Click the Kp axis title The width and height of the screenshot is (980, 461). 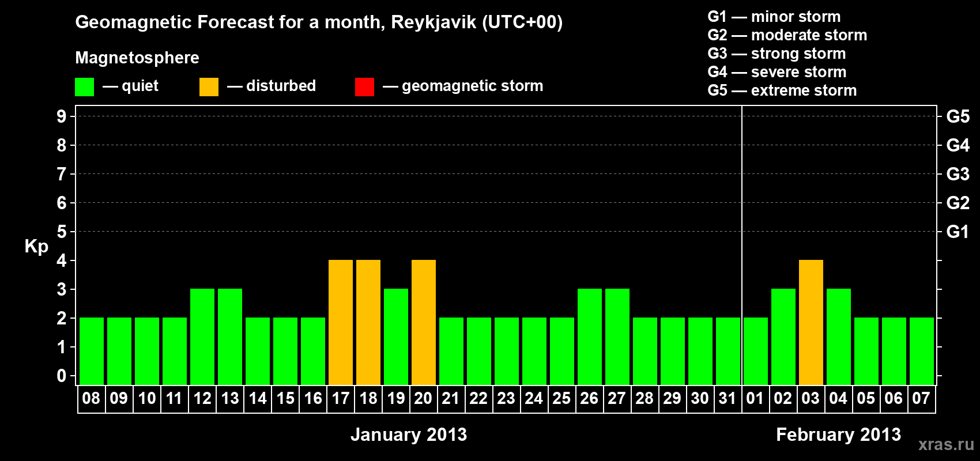[36, 247]
